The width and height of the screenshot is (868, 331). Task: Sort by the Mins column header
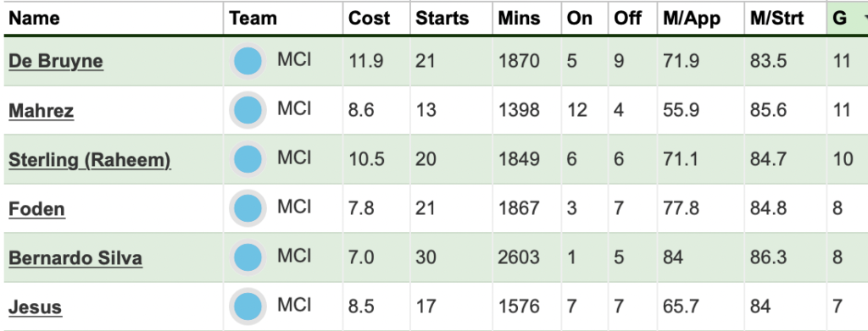[x=519, y=19]
